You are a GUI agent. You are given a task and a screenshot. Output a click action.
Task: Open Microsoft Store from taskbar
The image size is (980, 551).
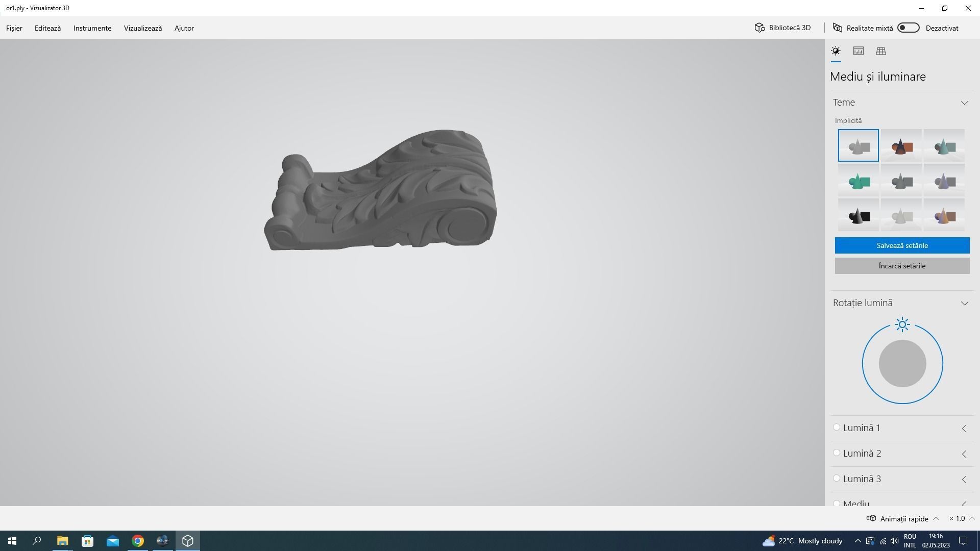[88, 541]
